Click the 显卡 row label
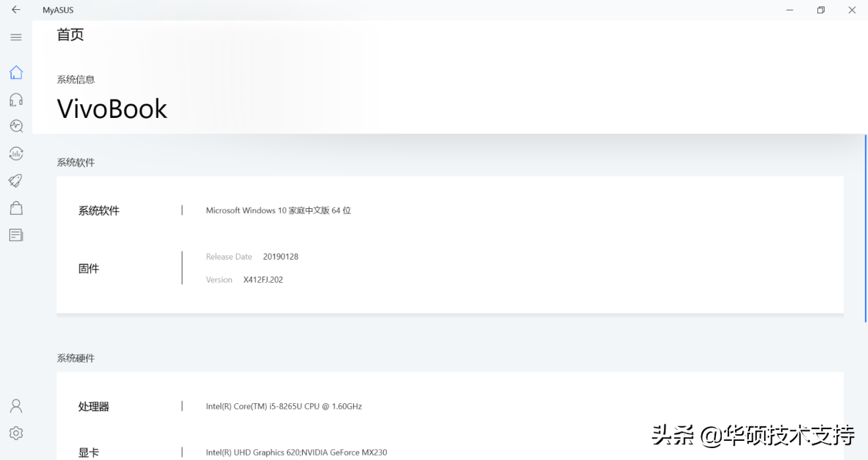This screenshot has height=460, width=868. (x=89, y=453)
